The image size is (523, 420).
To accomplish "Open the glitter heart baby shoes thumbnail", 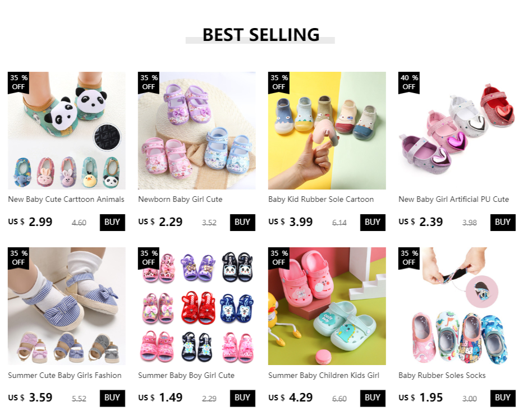I will (457, 131).
